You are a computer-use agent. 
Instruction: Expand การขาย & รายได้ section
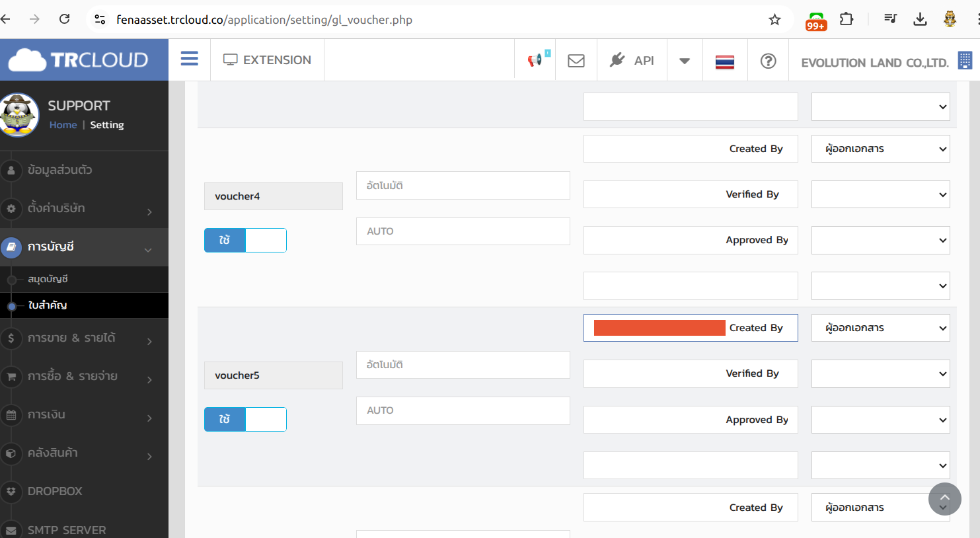tap(84, 338)
